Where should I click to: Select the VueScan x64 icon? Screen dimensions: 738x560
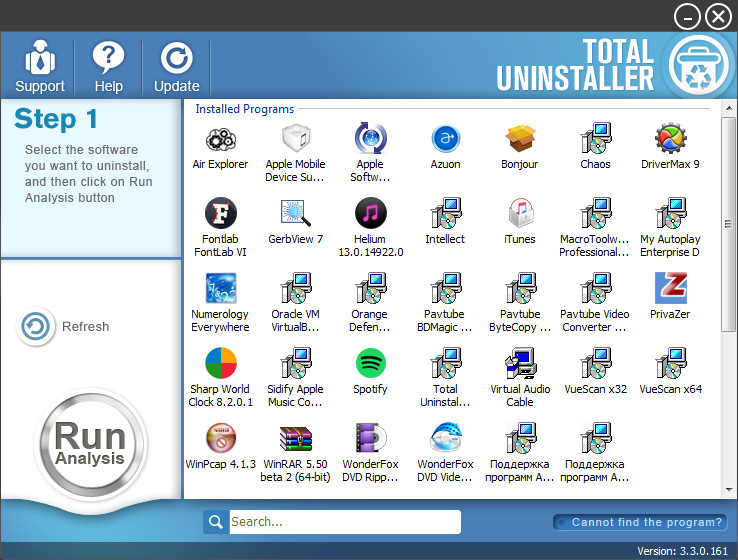tap(670, 363)
